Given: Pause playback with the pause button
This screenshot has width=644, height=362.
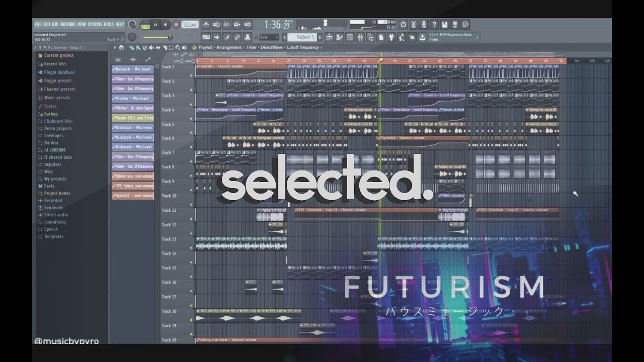Looking at the screenshot, I should pyautogui.click(x=155, y=25).
